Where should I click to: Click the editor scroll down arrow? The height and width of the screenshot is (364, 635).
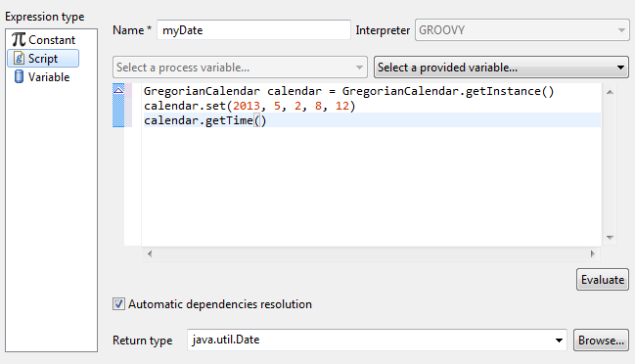(610, 237)
